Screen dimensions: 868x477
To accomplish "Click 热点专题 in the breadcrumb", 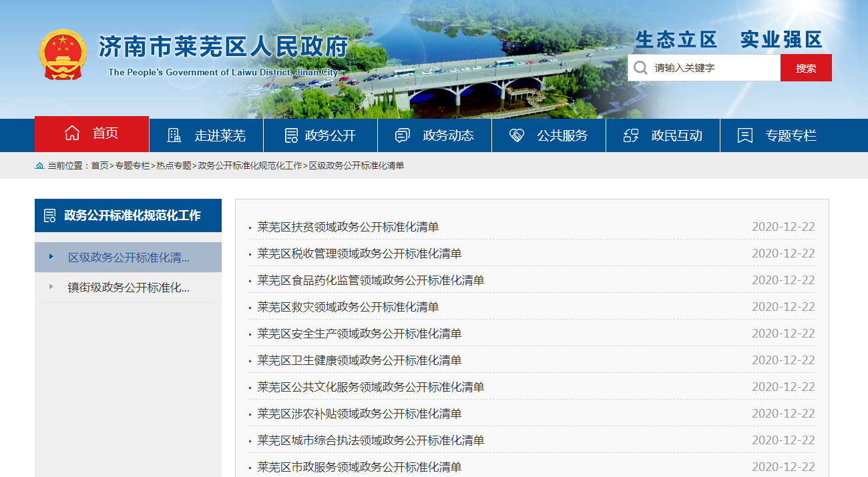I will (174, 165).
